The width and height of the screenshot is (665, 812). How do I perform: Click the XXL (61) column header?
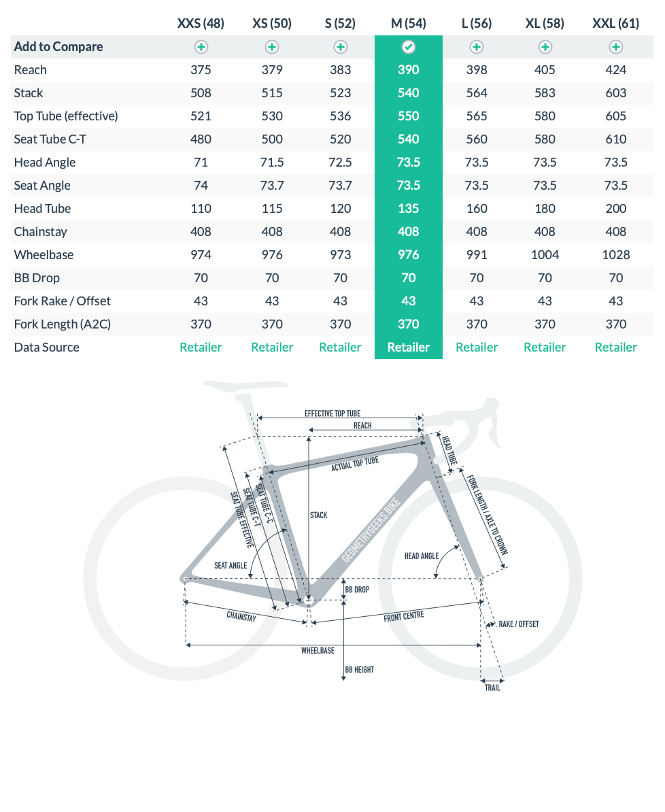pyautogui.click(x=616, y=23)
